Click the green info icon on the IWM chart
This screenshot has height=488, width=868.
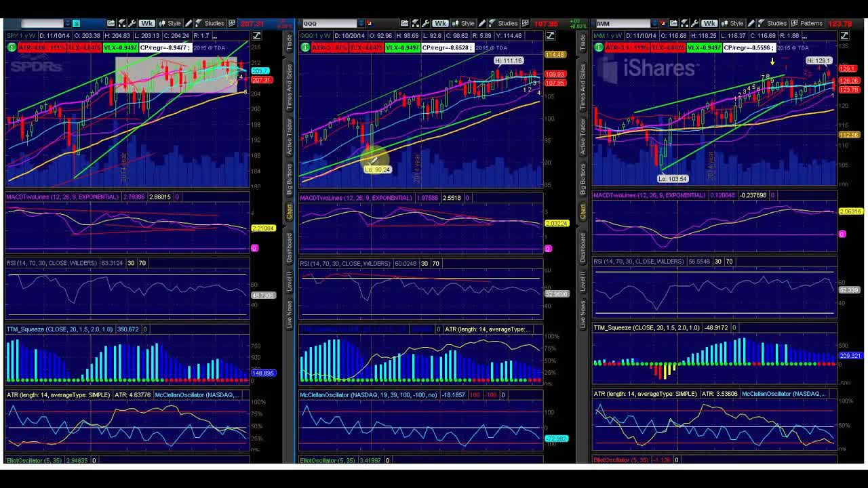[599, 47]
